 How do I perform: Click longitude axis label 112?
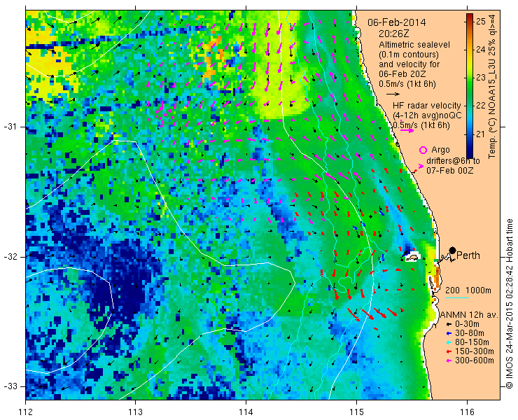(x=26, y=412)
